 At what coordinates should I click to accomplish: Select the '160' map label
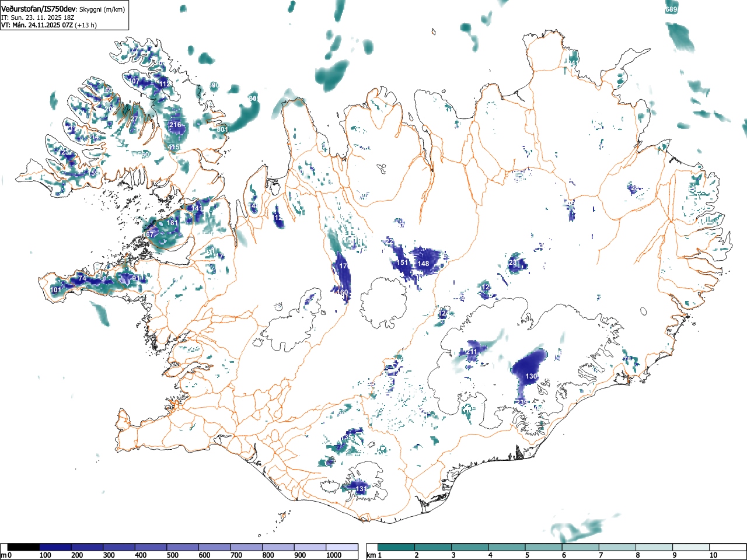(342, 292)
